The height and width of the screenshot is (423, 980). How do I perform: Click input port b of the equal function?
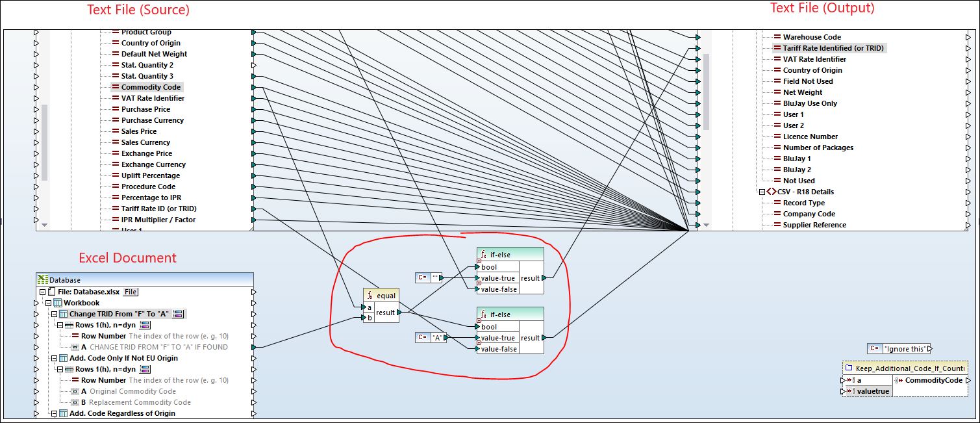[363, 318]
